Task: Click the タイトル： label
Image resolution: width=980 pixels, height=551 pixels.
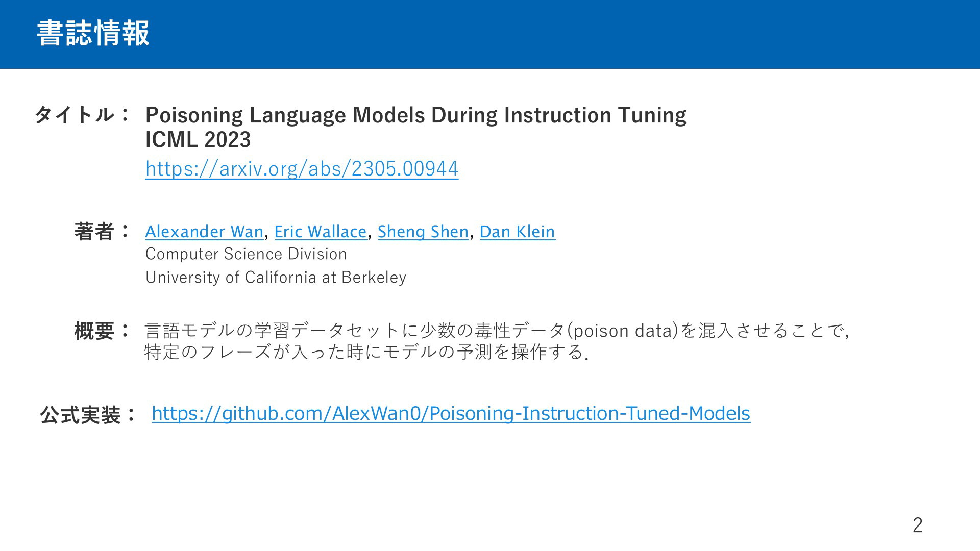Action: point(82,115)
